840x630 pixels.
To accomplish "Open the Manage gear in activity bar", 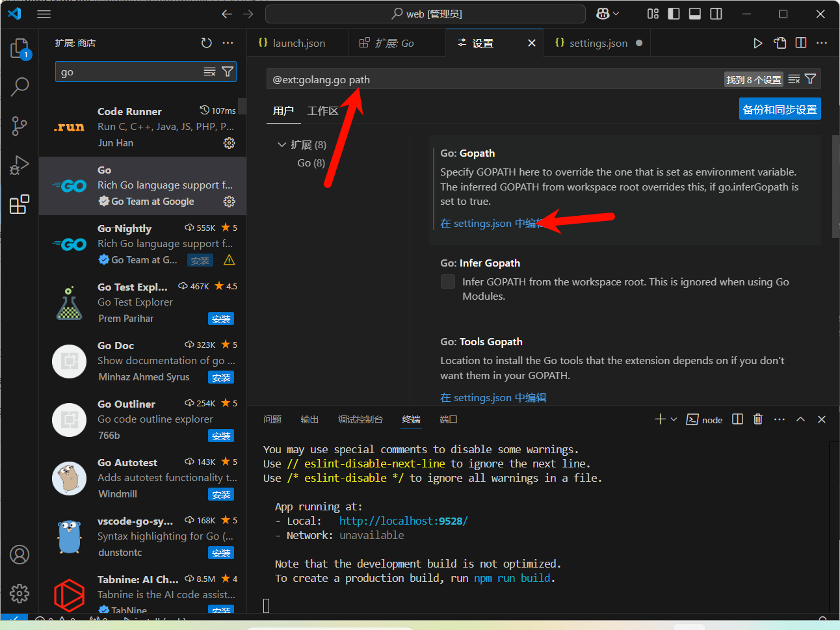I will coord(20,594).
